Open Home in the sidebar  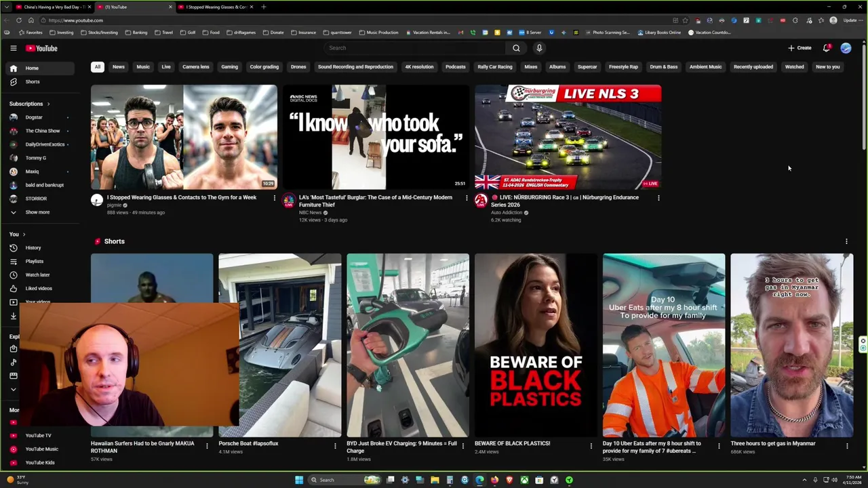tap(41, 68)
